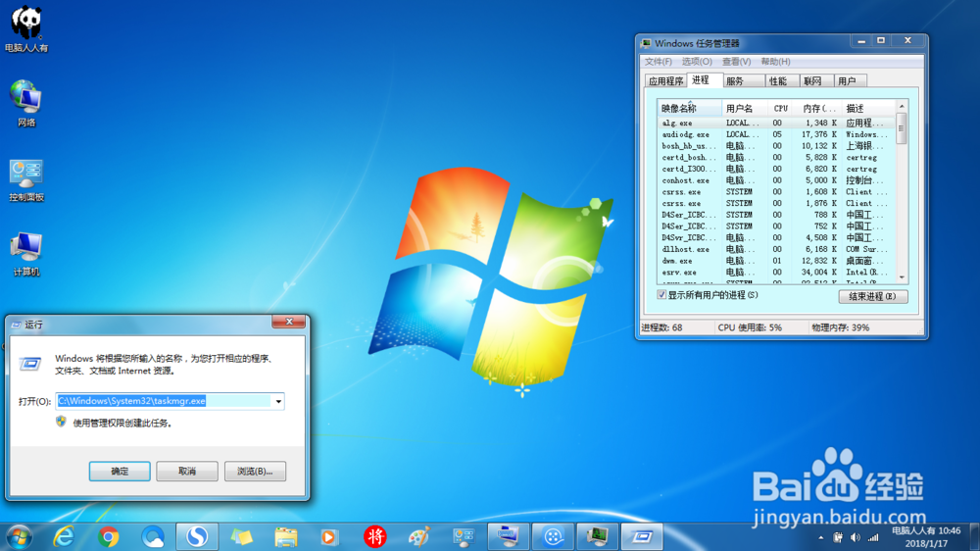Switch to the 应用程序 tab
980x551 pixels.
665,81
